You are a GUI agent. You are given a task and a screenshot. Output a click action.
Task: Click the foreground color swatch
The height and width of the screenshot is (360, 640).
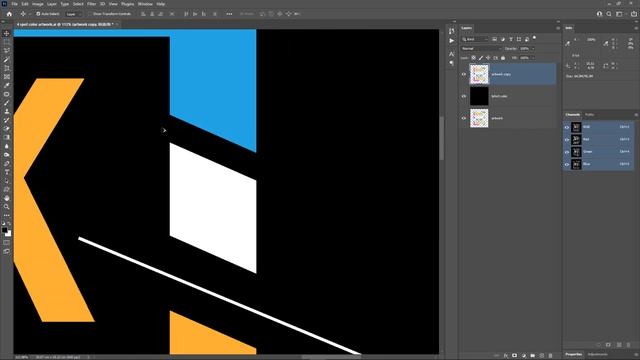click(x=4, y=230)
